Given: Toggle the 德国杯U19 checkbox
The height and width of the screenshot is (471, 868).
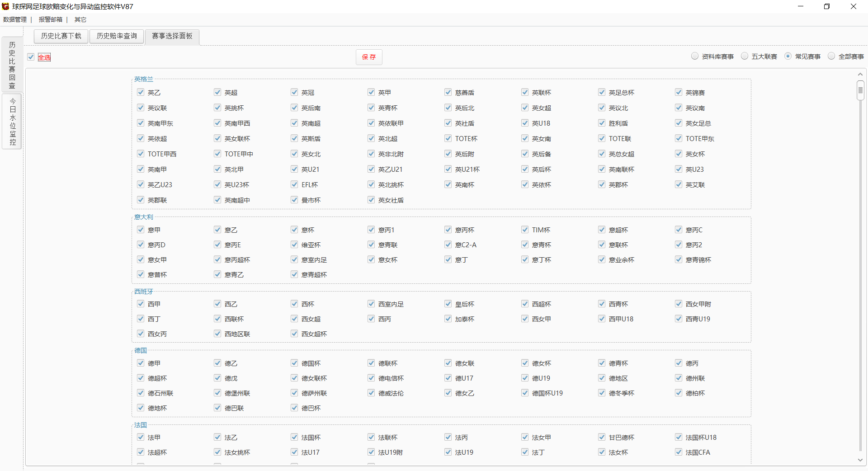Looking at the screenshot, I should click(x=525, y=393).
